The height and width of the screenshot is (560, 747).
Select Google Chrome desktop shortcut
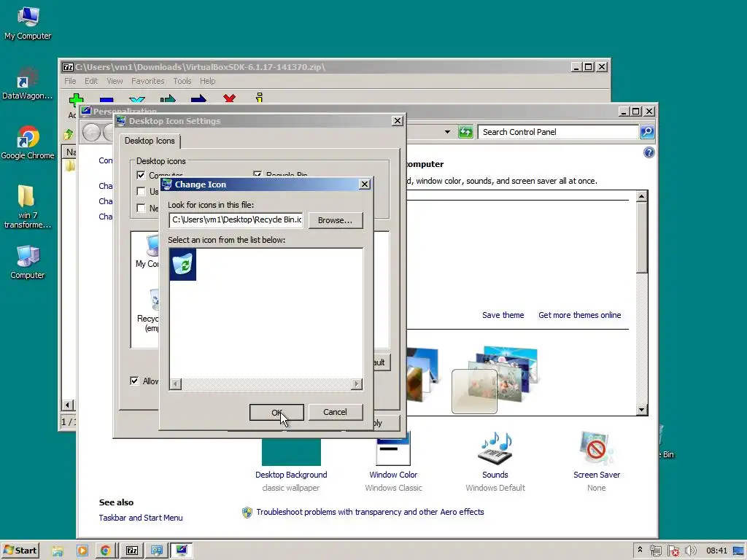pyautogui.click(x=28, y=143)
